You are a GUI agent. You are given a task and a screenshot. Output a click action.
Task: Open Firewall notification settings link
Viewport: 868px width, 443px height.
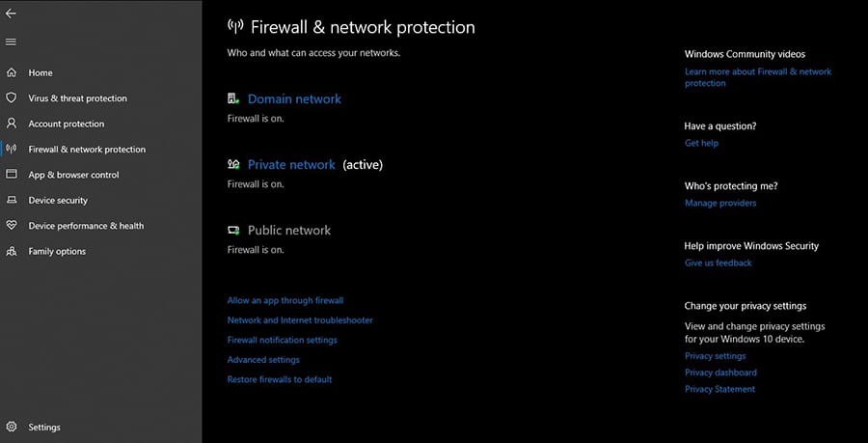pos(282,340)
